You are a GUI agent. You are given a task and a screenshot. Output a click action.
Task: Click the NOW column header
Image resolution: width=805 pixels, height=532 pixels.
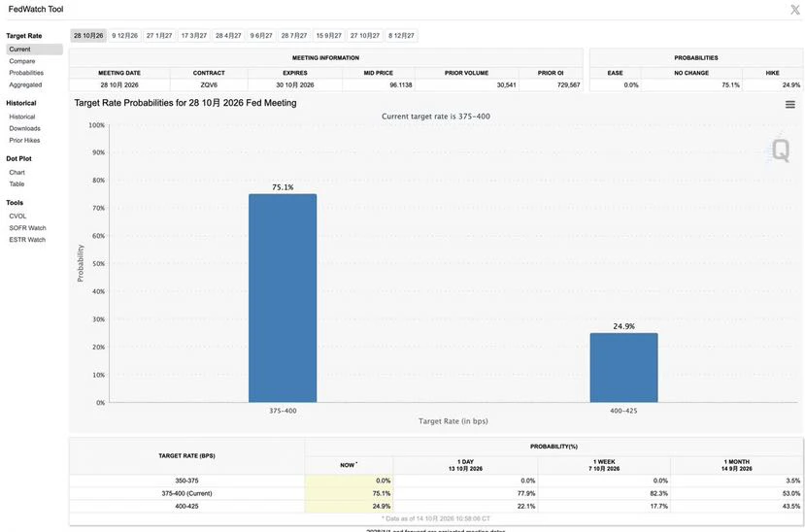[x=349, y=465]
